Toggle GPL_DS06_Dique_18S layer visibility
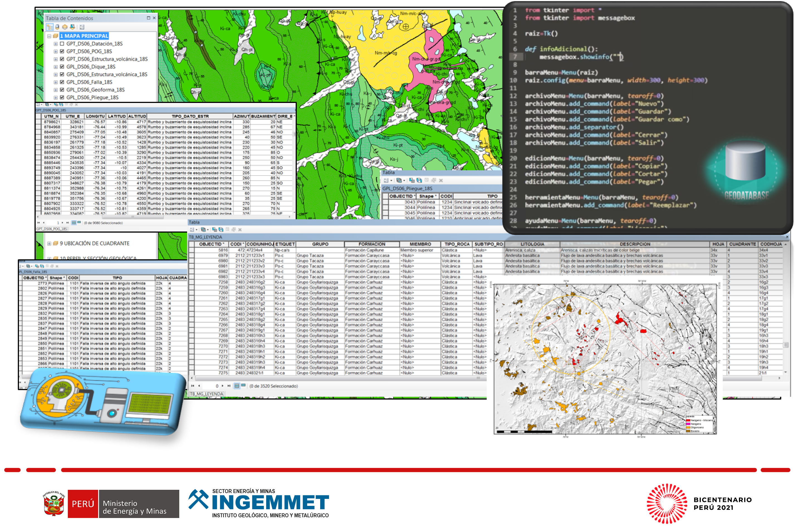This screenshot has height=532, width=796. (62, 67)
